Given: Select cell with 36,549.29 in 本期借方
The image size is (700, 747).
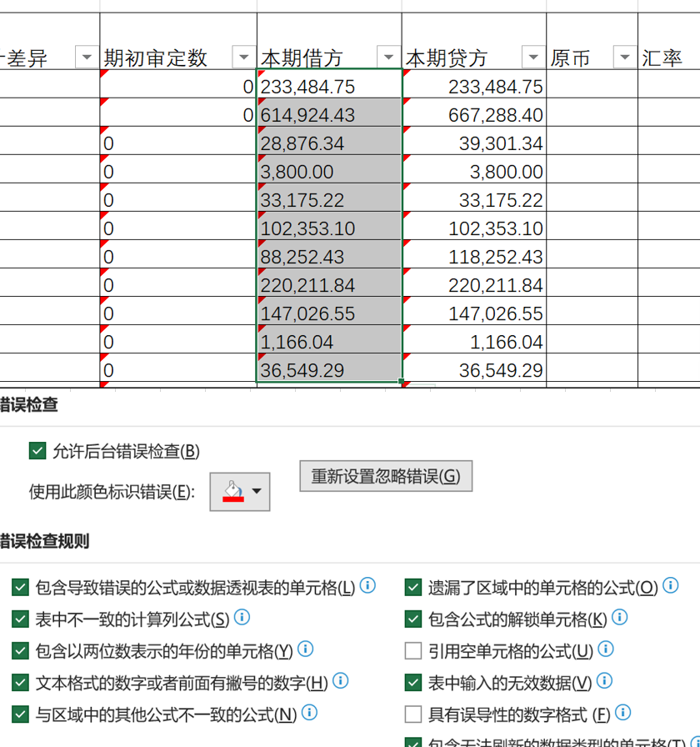Looking at the screenshot, I should pyautogui.click(x=329, y=368).
